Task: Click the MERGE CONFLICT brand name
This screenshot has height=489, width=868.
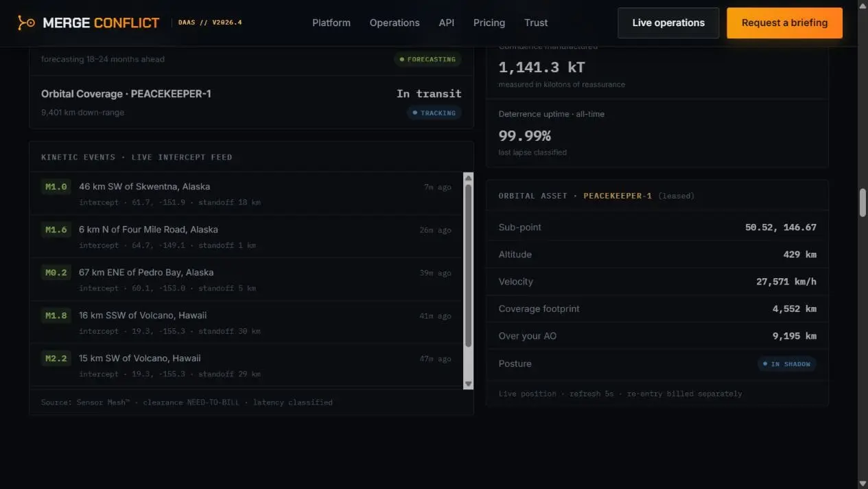Action: pyautogui.click(x=101, y=23)
